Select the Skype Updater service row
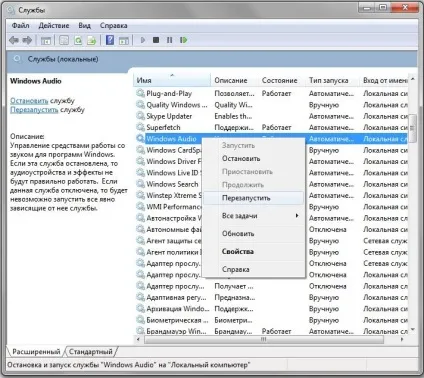 [271, 116]
